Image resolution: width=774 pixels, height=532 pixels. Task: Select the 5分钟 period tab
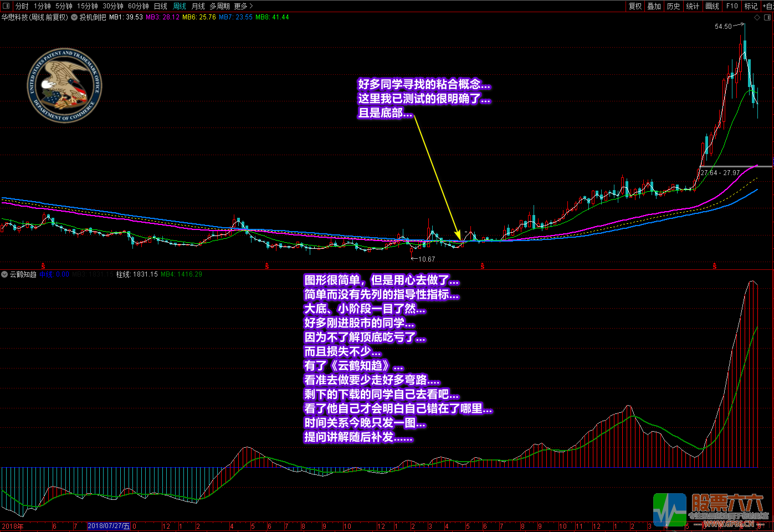(x=64, y=6)
